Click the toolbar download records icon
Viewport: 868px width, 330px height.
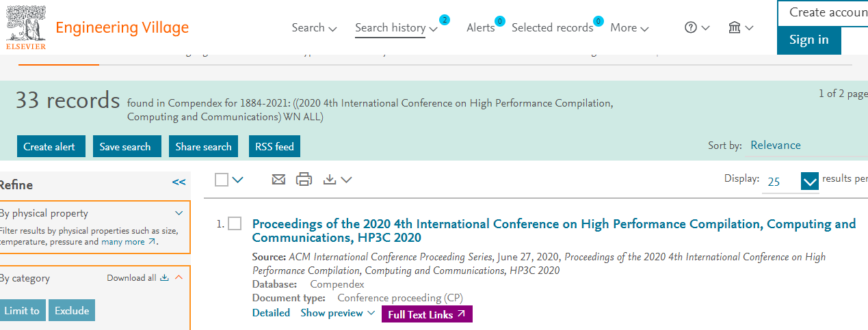(x=330, y=180)
